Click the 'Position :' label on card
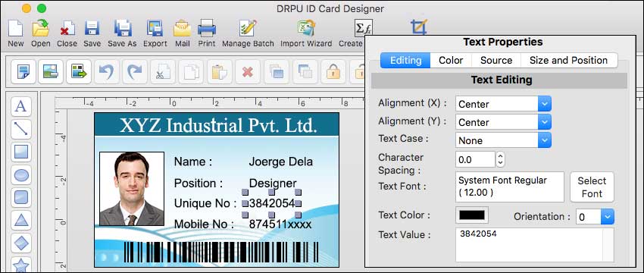 [199, 183]
